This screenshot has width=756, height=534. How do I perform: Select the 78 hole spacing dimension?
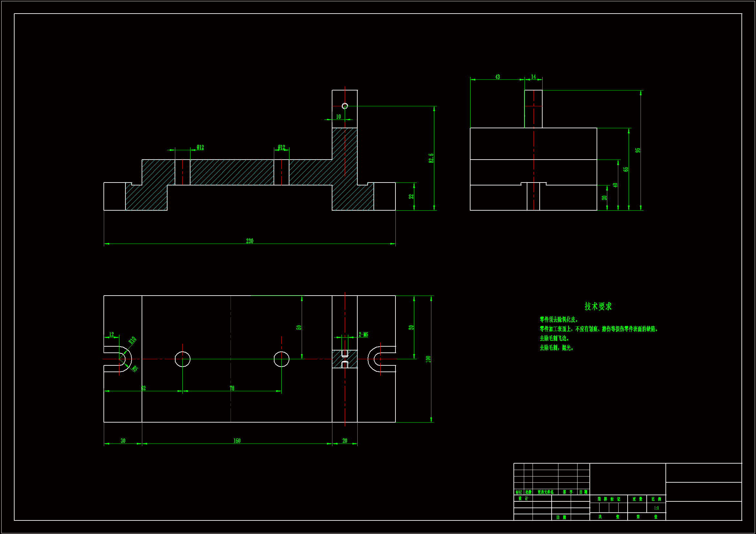[232, 388]
